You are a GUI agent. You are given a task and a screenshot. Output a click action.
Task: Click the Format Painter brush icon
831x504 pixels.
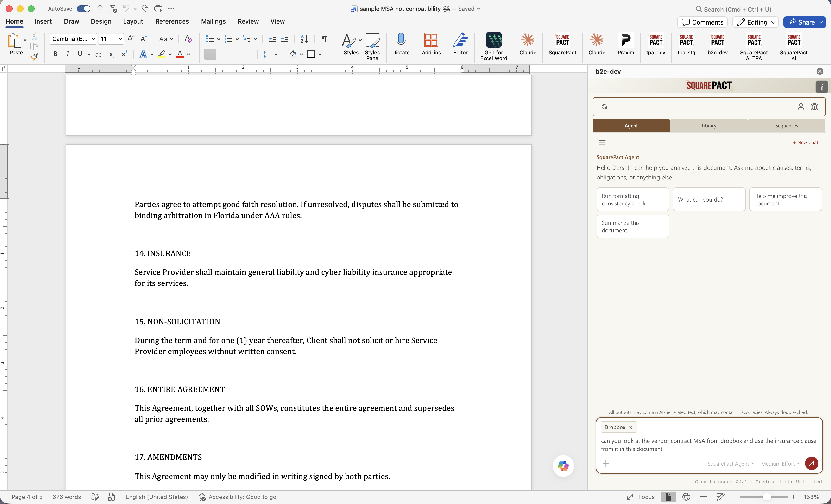pyautogui.click(x=34, y=57)
